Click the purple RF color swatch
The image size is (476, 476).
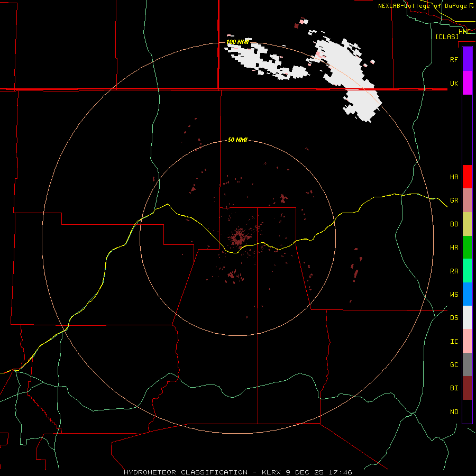467,59
